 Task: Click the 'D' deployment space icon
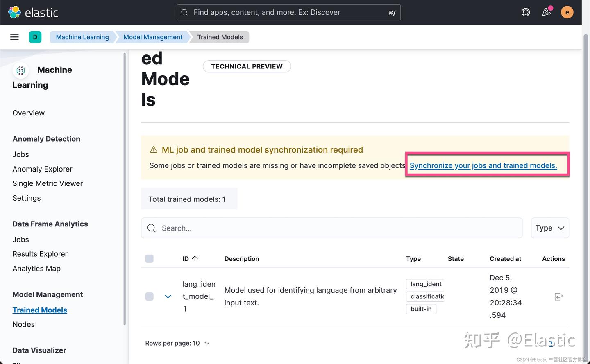pos(35,37)
